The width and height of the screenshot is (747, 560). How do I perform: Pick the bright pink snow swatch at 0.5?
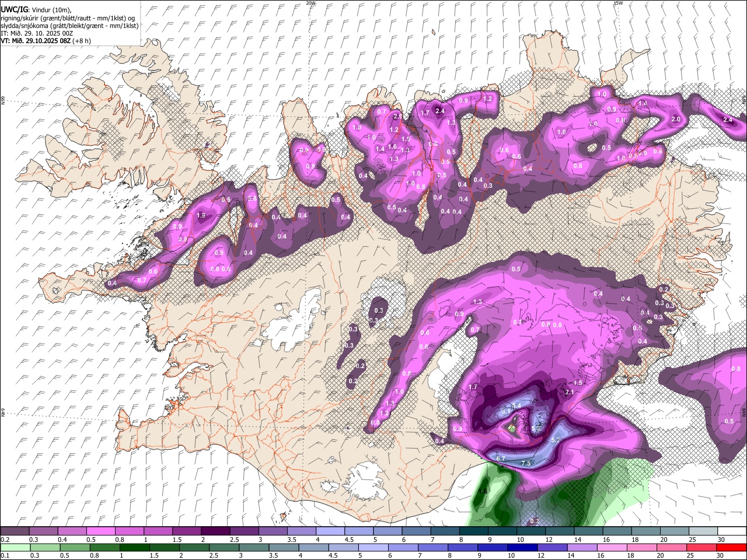[x=100, y=531]
